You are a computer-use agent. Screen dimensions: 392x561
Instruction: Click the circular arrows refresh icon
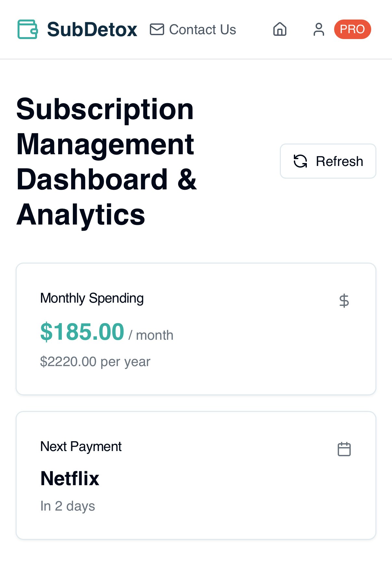point(300,161)
